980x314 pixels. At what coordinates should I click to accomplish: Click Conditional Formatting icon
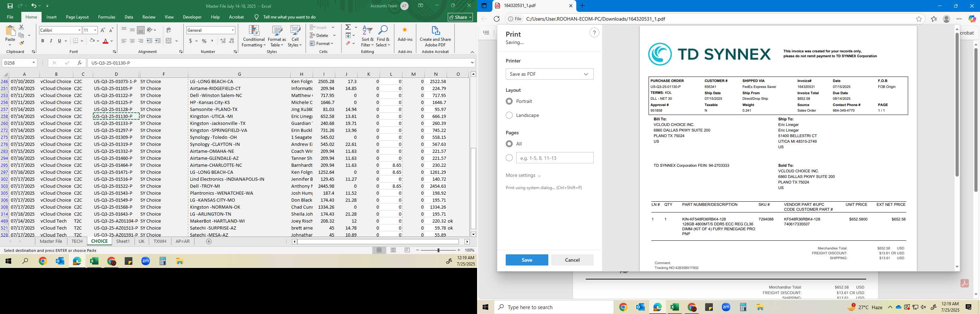(254, 31)
